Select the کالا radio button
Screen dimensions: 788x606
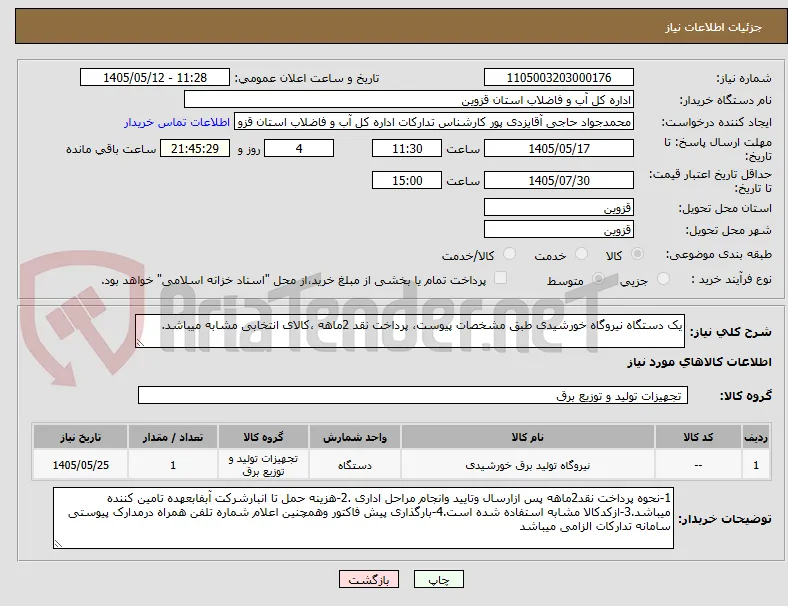pos(637,254)
